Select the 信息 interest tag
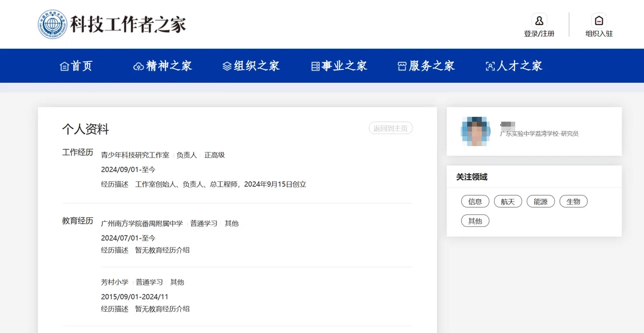Screen dimensions: 644x333 point(475,201)
